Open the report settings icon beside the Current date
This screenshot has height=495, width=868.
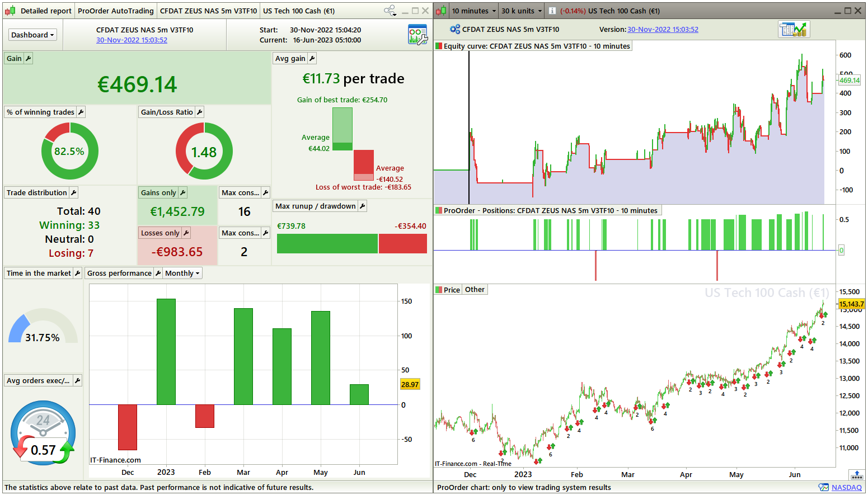(x=417, y=35)
